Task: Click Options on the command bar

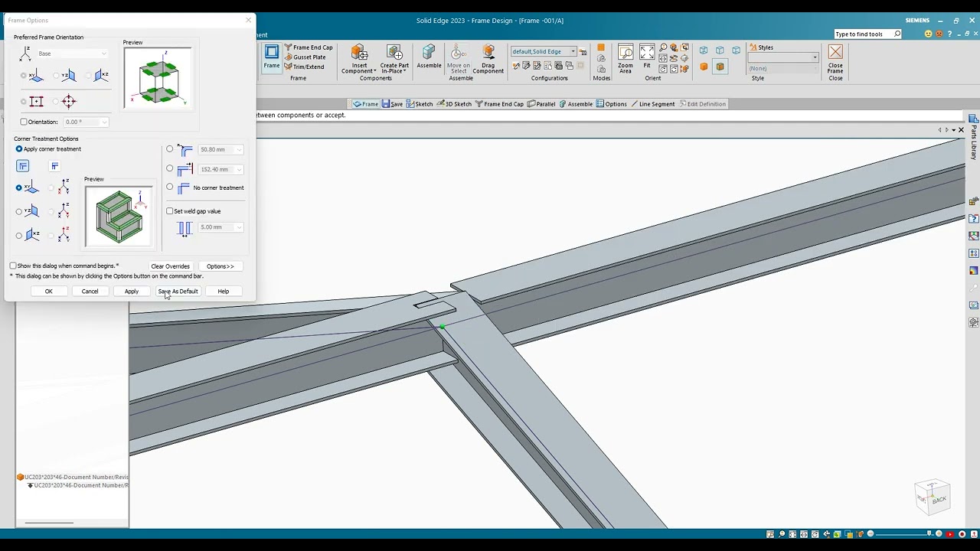Action: 611,104
